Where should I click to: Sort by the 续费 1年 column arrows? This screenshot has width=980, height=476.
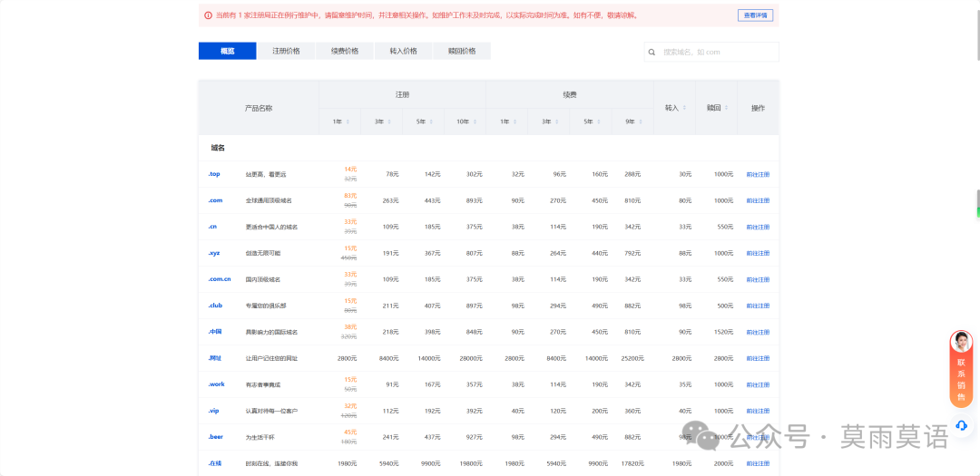pyautogui.click(x=515, y=121)
